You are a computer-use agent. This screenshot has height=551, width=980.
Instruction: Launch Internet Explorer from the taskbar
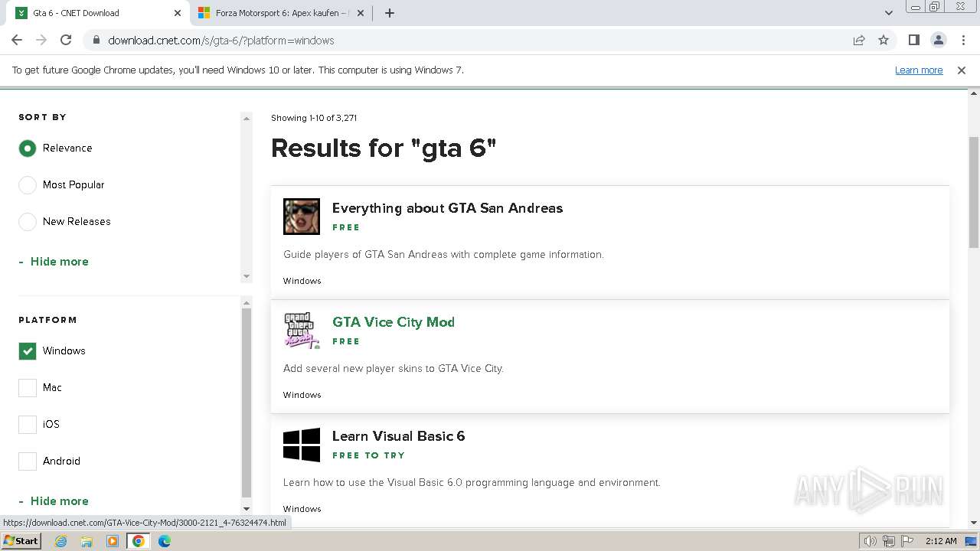pos(61,541)
